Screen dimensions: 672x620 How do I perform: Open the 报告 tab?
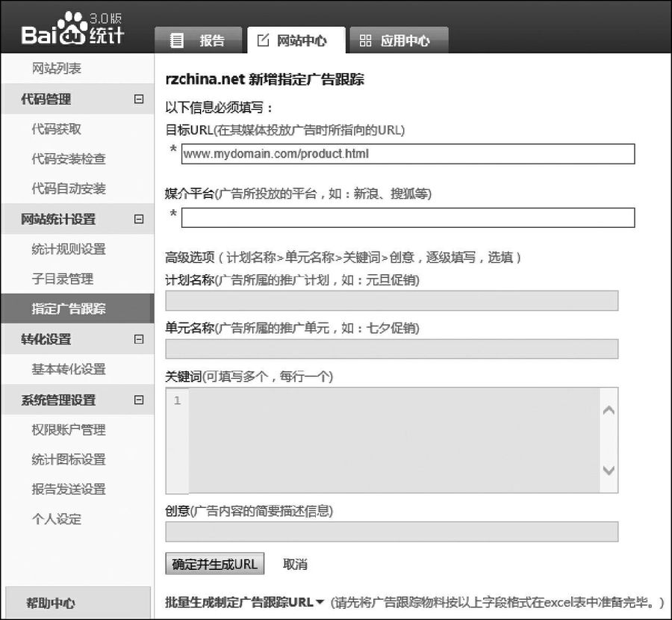point(199,41)
